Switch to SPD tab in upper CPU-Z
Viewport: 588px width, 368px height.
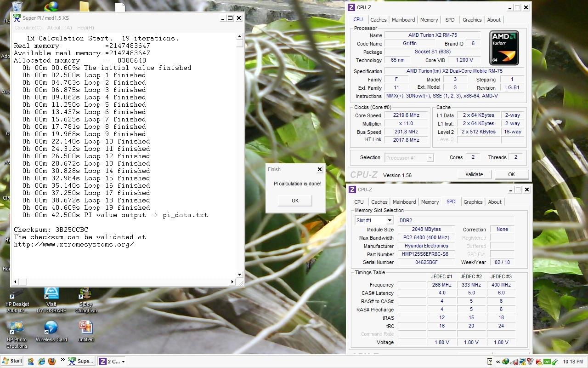450,20
